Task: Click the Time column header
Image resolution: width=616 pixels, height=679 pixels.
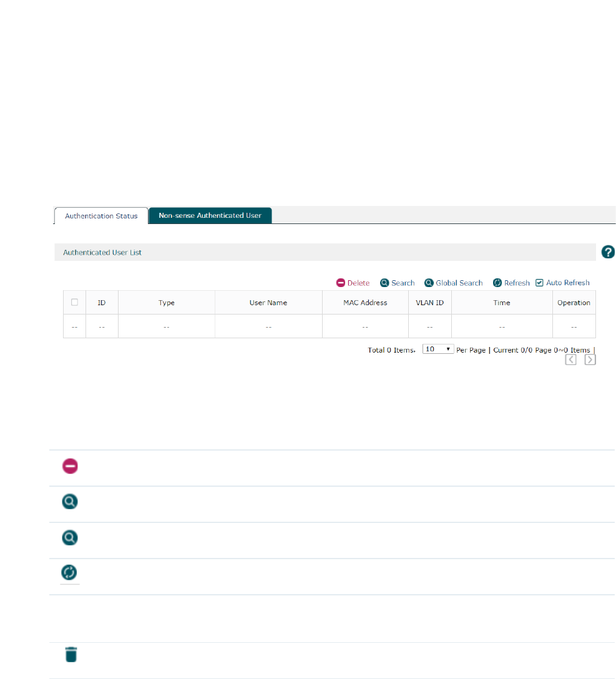Action: [x=502, y=303]
